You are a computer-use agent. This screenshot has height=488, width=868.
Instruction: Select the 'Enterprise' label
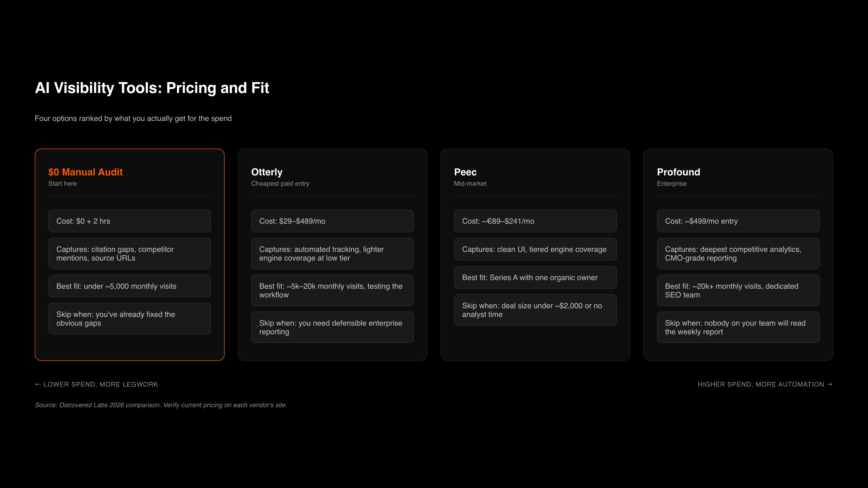[x=672, y=184]
